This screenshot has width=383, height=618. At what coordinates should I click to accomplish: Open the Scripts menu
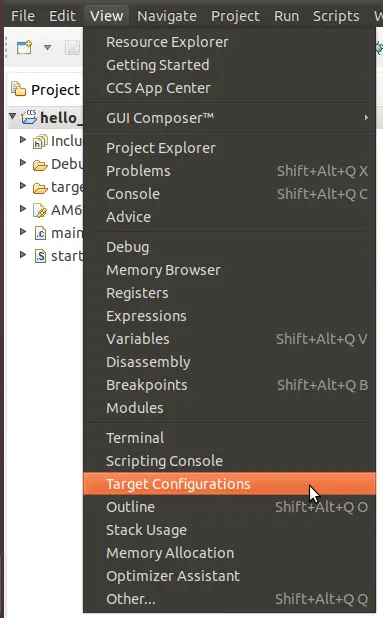336,16
